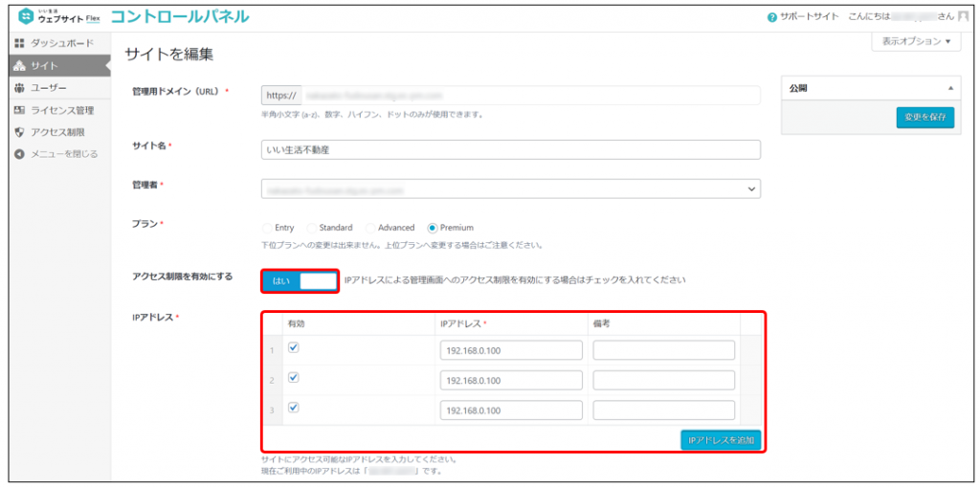
Task: Open the Sites menu item
Action: 45,66
